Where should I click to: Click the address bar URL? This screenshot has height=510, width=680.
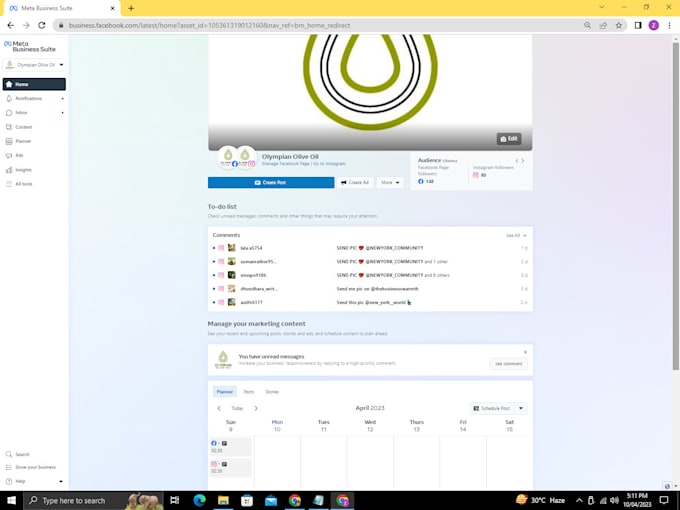(209, 25)
